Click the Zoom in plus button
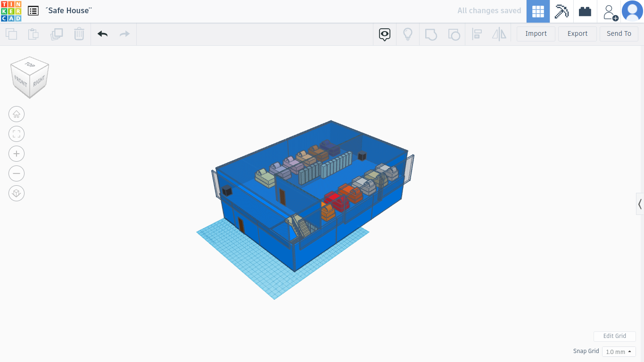Viewport: 644px width, 362px height. pyautogui.click(x=17, y=154)
